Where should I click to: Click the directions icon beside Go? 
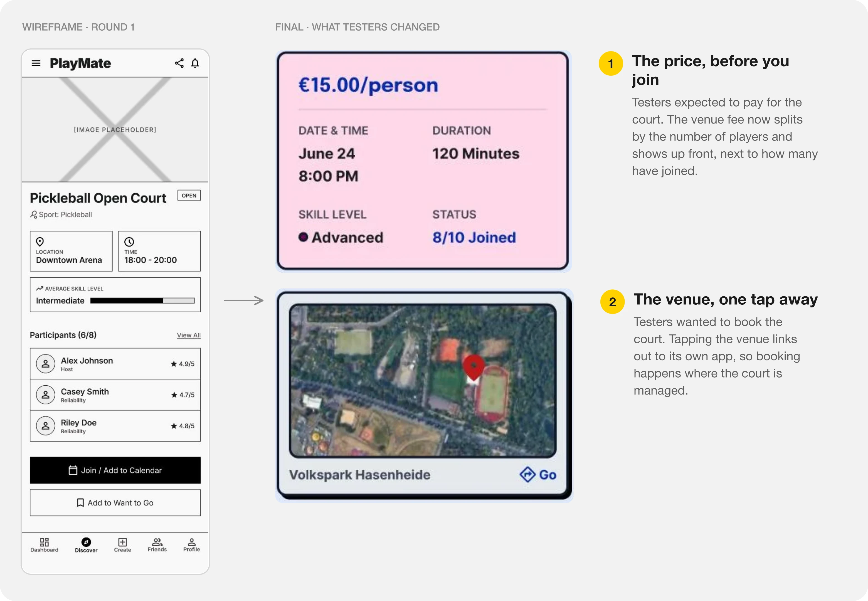527,474
